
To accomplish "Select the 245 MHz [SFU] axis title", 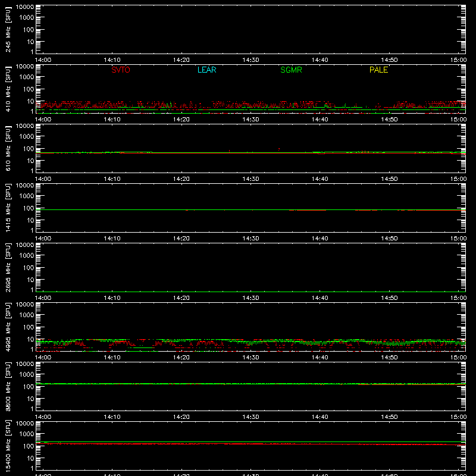I will [8, 29].
